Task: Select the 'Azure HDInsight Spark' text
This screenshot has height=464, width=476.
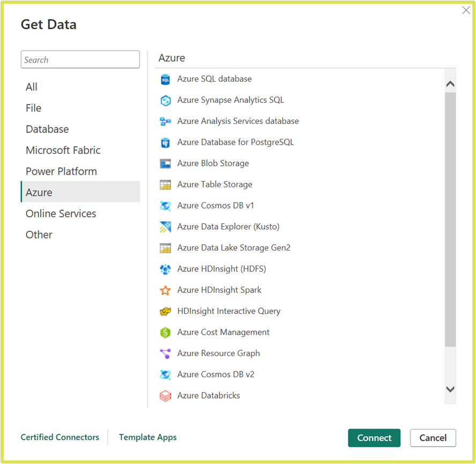Action: tap(219, 290)
